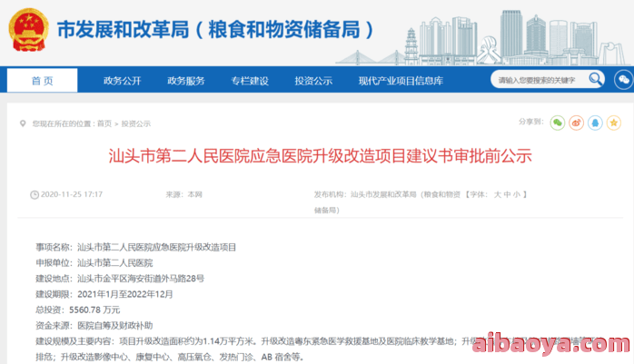Image resolution: width=634 pixels, height=364 pixels.
Task: Click the 事项名称 line
Action: [136, 247]
